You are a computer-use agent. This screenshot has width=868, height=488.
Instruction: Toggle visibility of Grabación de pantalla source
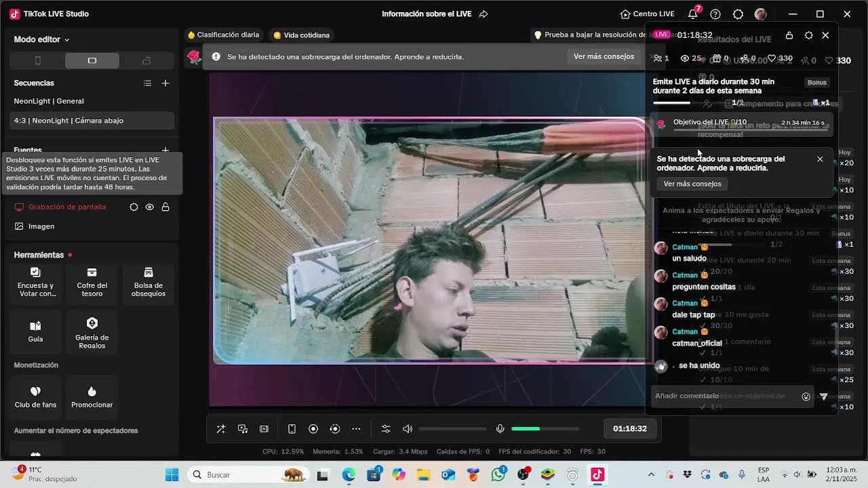pyautogui.click(x=150, y=207)
